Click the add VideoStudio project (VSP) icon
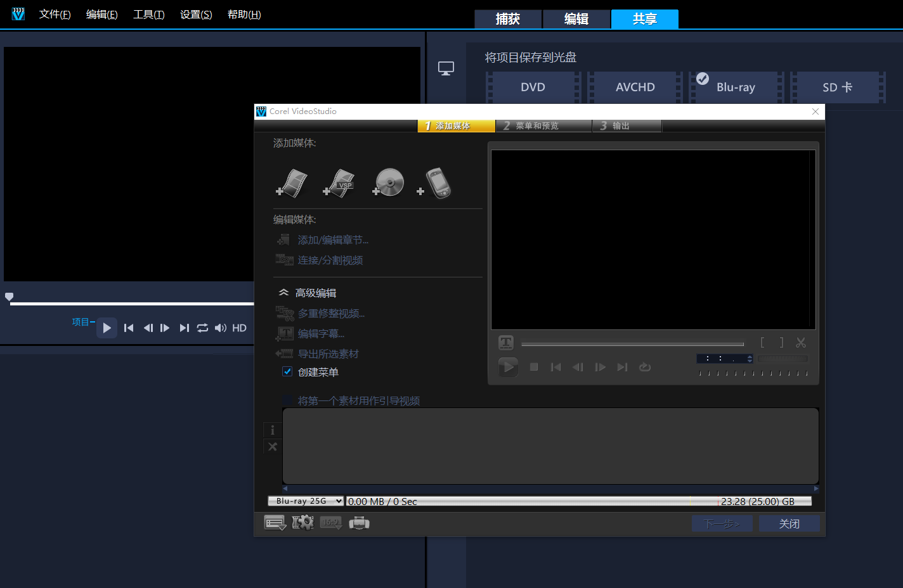This screenshot has width=903, height=588. point(339,183)
